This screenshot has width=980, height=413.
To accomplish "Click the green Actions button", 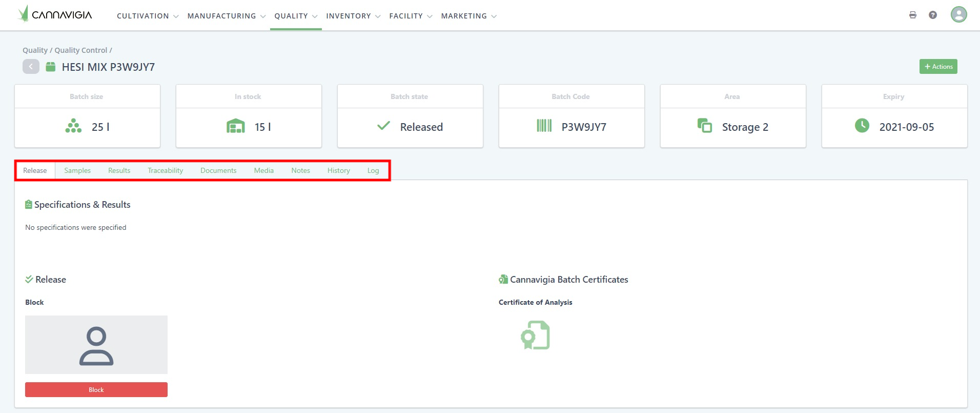I will pos(938,67).
